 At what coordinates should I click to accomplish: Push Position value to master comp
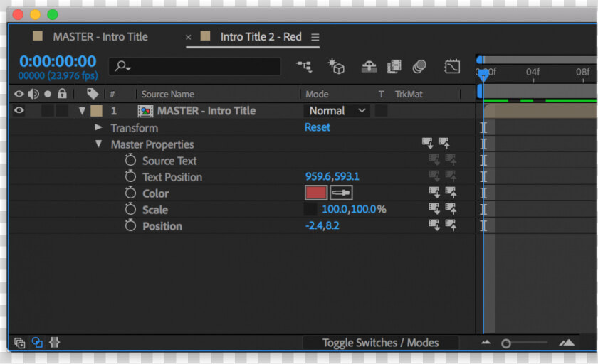451,225
